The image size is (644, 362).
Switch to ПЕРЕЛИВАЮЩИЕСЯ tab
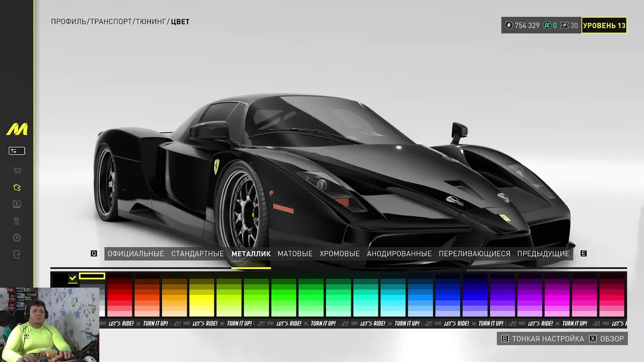click(x=474, y=254)
